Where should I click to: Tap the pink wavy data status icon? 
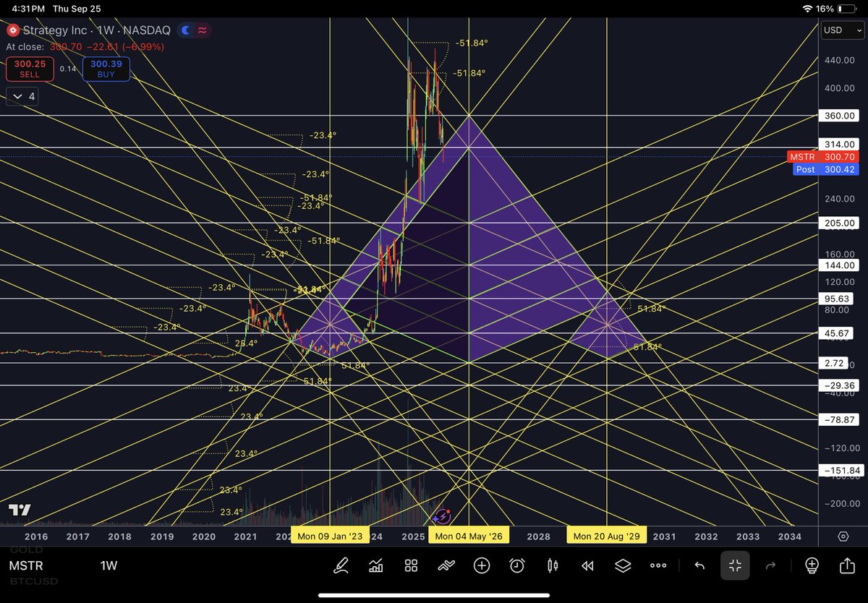(203, 31)
